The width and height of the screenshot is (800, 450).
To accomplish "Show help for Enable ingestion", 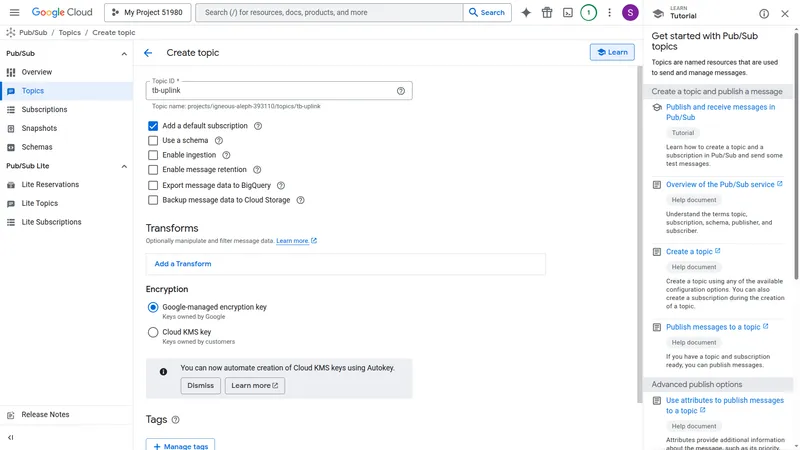I will [227, 155].
